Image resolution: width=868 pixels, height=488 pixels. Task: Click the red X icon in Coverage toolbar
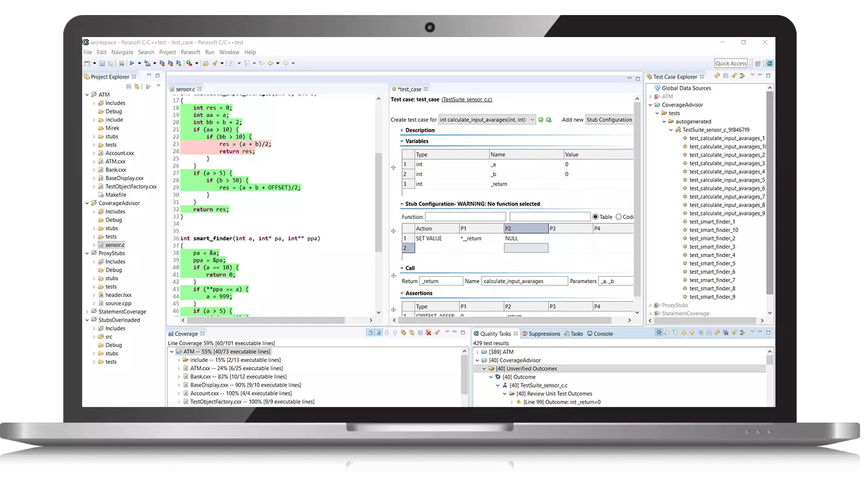428,333
